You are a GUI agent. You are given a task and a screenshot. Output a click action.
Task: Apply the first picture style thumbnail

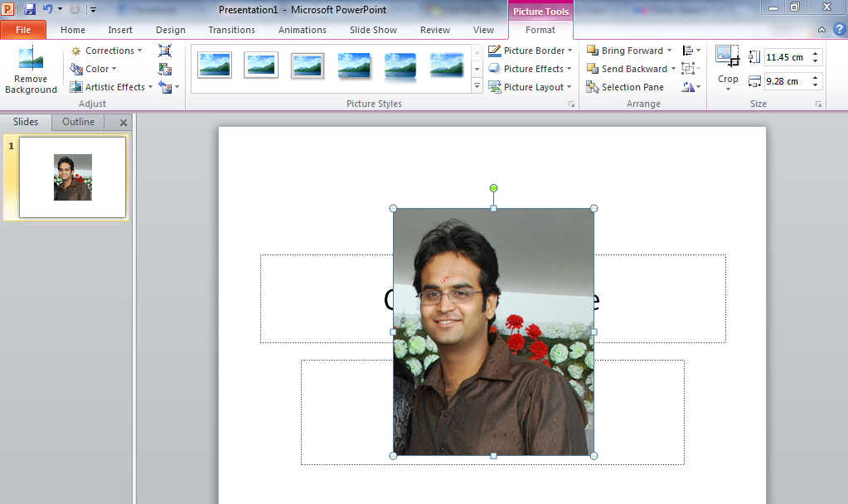point(215,65)
